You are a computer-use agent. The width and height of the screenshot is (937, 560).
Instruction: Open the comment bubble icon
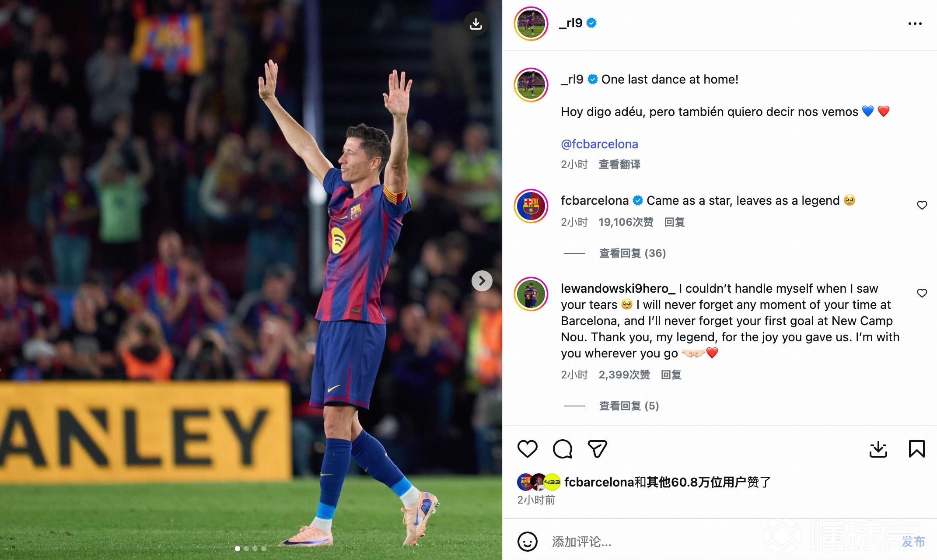click(x=562, y=449)
